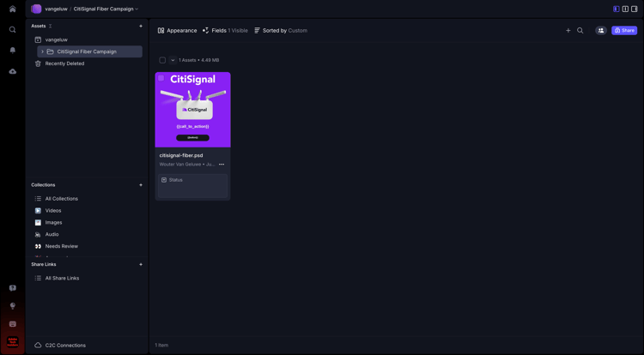
Task: Open the three-dot menu on citisignal-fiber.psd
Action: pos(222,165)
